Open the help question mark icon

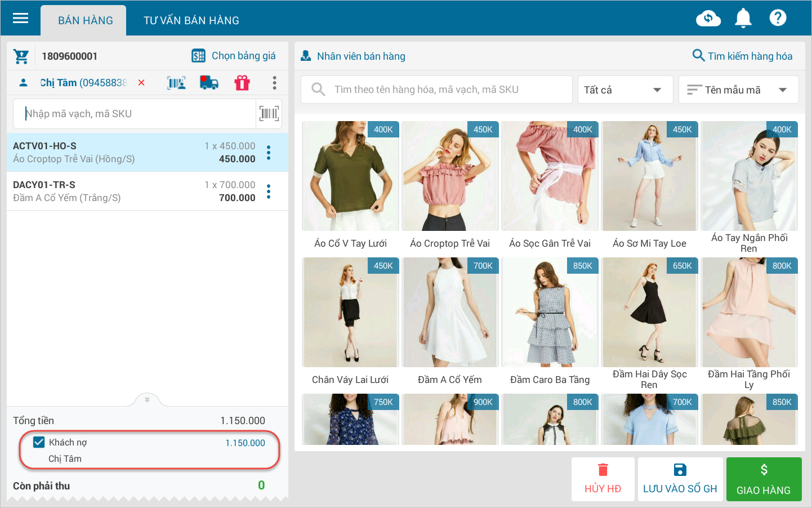pos(778,19)
